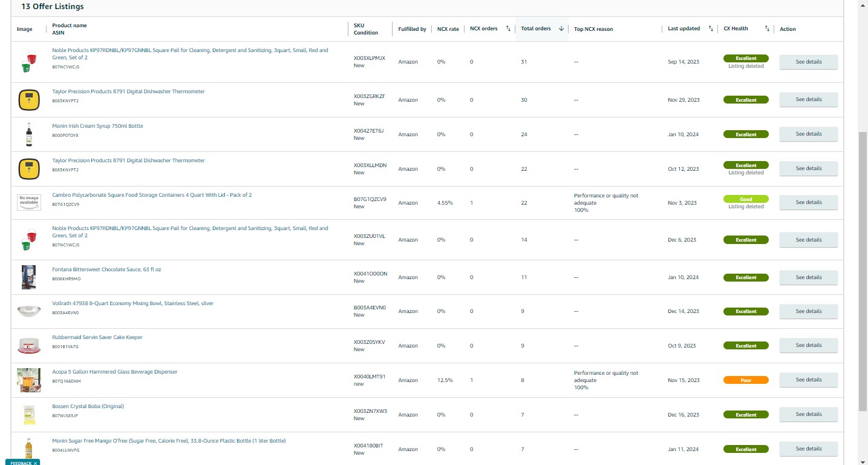Click the Excellent badge in Vollrath row
This screenshot has height=465, width=868.
746,311
